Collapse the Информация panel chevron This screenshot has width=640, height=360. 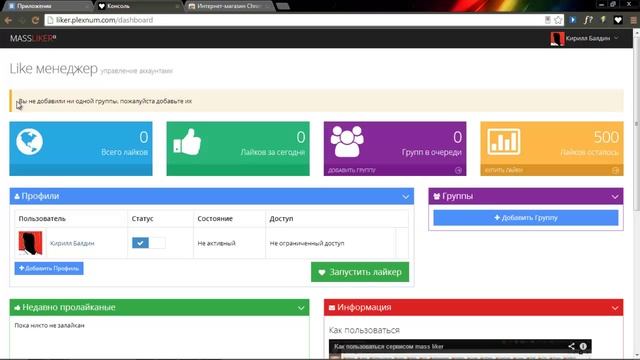click(615, 308)
